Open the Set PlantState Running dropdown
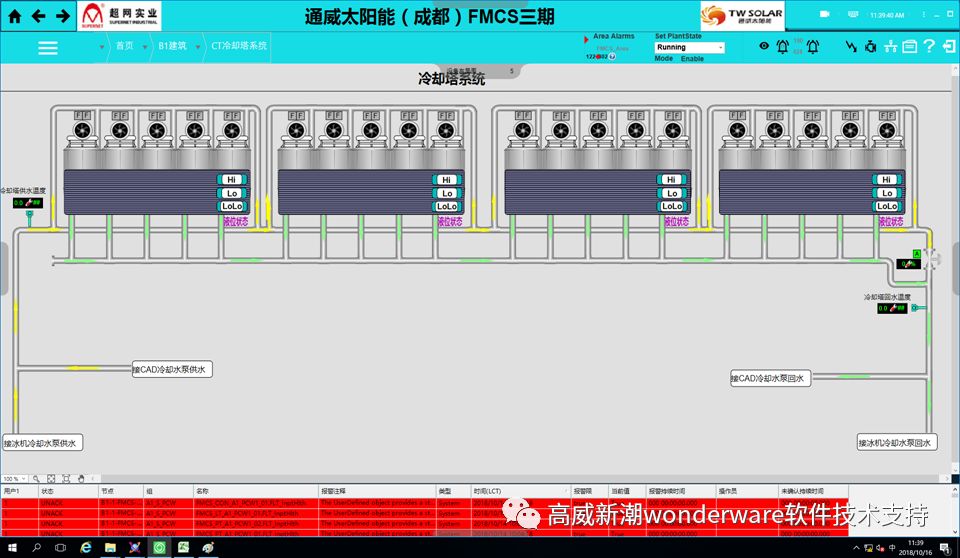This screenshot has height=558, width=960. pos(689,47)
